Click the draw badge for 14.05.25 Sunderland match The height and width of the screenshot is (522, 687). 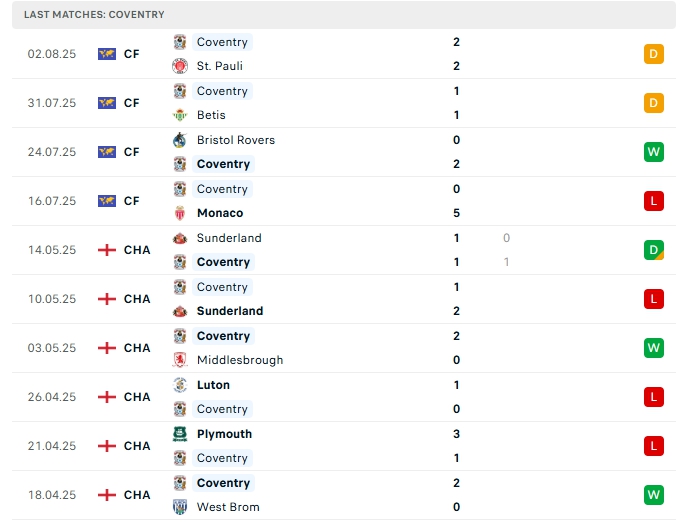654,250
